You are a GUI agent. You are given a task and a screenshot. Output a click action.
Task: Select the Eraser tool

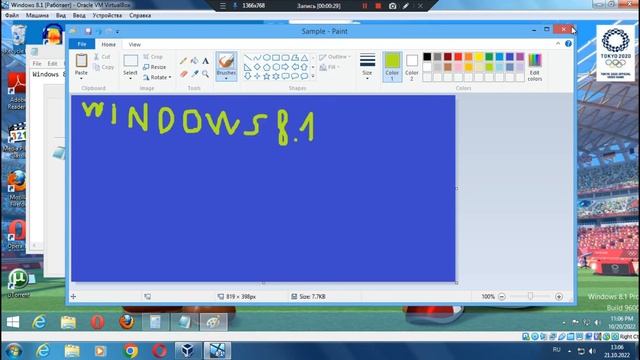click(x=183, y=74)
